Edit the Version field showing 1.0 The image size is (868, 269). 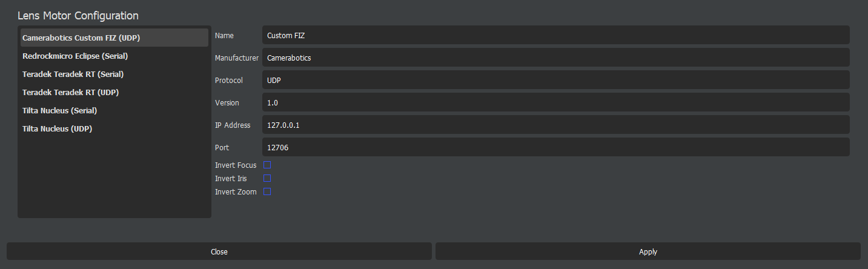[x=556, y=102]
